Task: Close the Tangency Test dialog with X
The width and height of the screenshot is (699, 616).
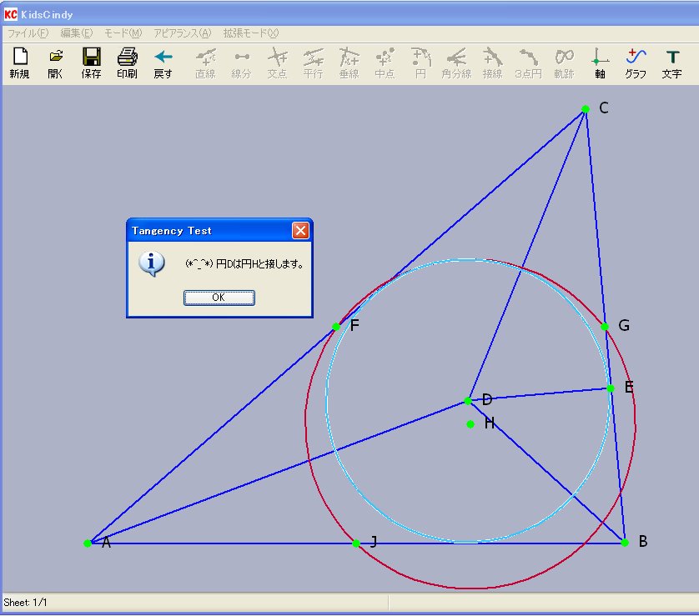Action: pyautogui.click(x=300, y=231)
